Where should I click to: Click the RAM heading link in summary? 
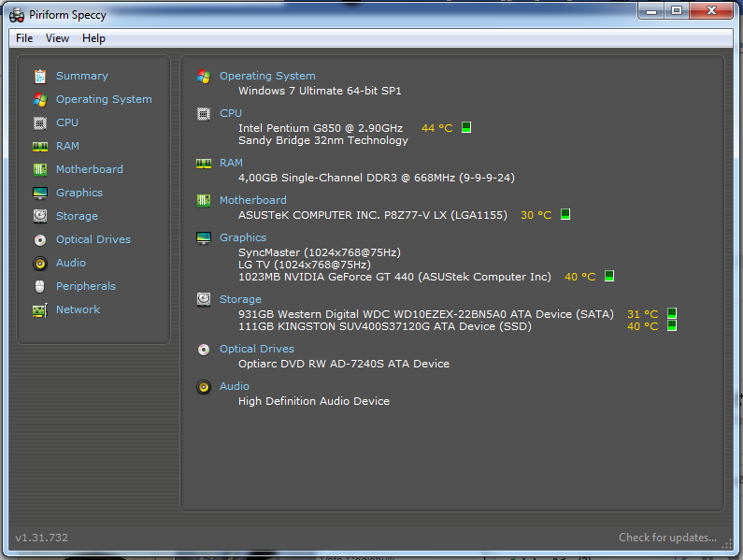(x=231, y=163)
